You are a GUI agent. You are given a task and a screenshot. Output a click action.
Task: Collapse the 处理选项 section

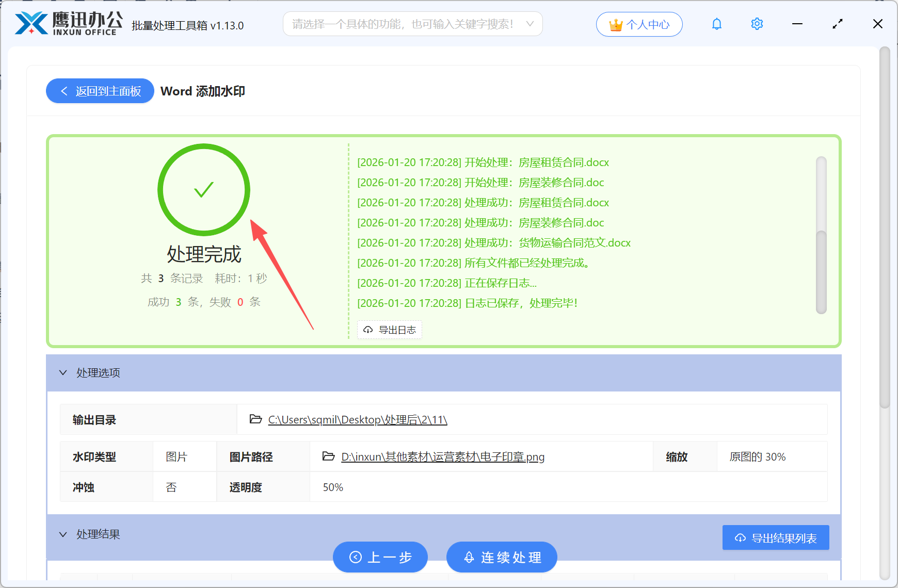(63, 372)
